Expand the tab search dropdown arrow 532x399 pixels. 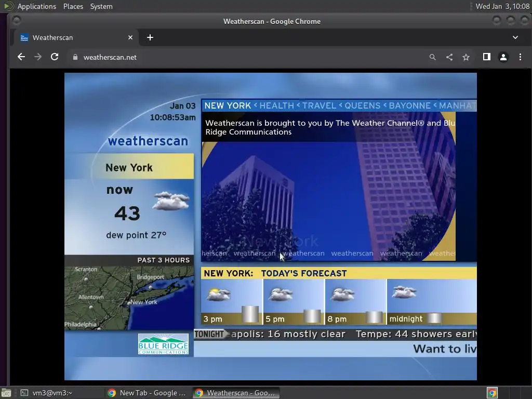(515, 37)
